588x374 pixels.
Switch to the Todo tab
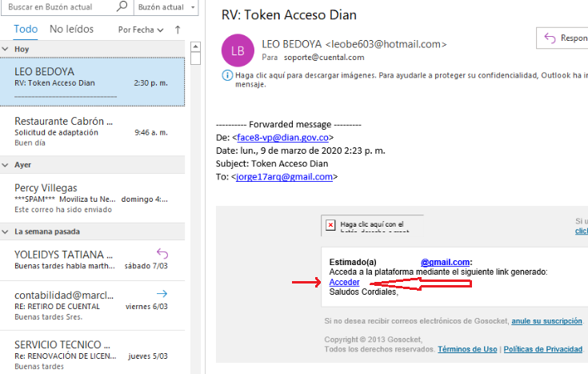[x=26, y=30]
